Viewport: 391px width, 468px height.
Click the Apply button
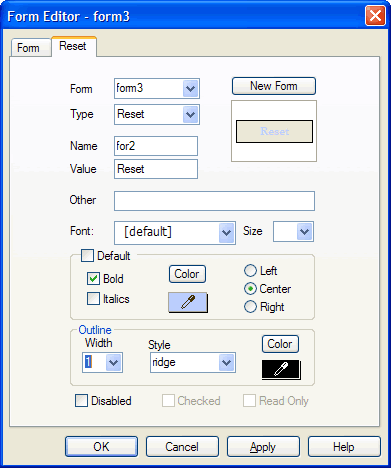pos(263,447)
